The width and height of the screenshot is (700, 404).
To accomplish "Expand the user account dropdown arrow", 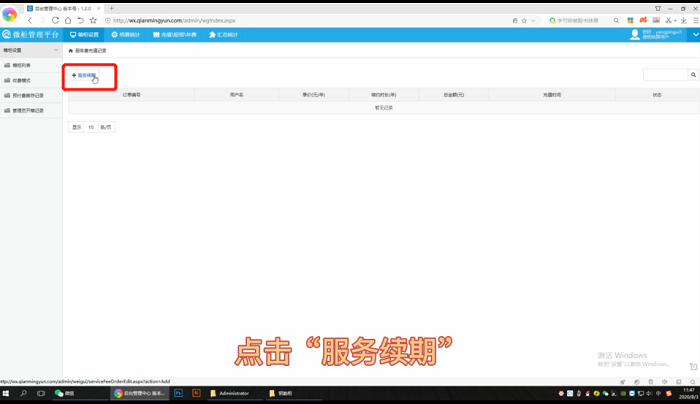I will coord(694,34).
